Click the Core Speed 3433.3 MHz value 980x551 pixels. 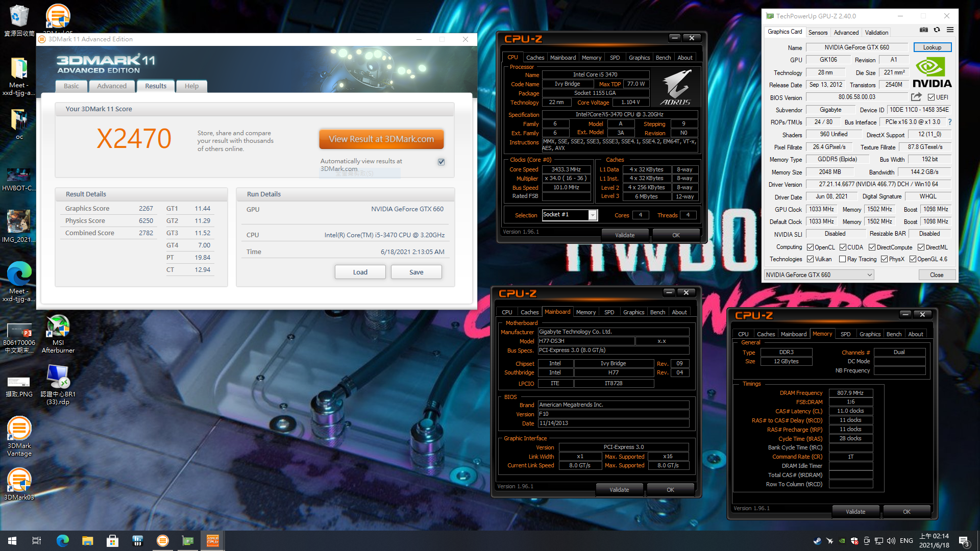566,169
